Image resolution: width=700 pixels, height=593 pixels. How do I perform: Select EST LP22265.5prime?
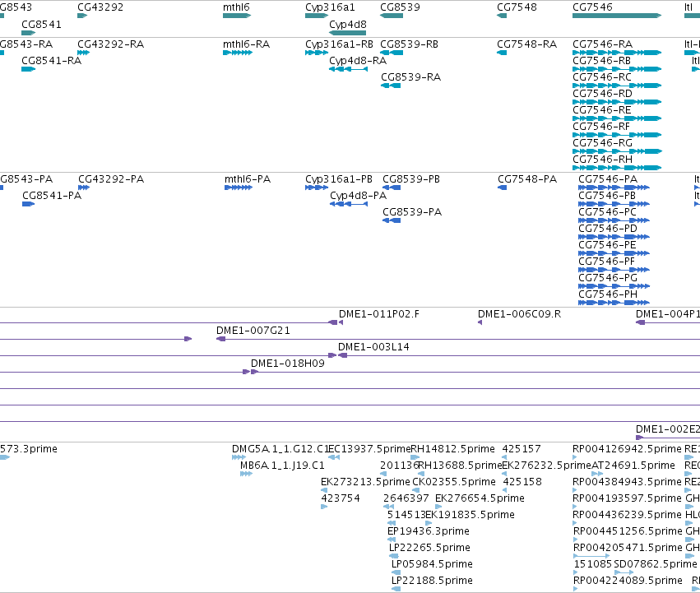tap(429, 548)
